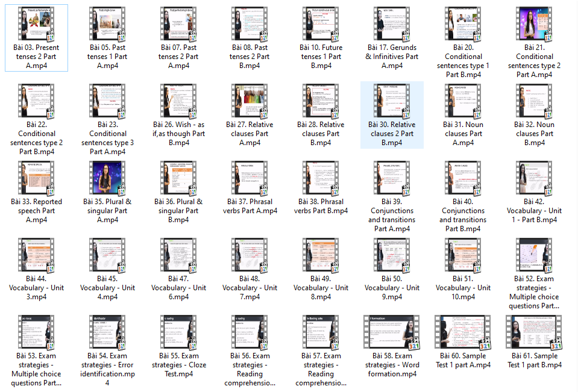Select Bài 37 Phrasal verbs Part A file
Viewport: 578px width, 392px height.
click(250, 178)
